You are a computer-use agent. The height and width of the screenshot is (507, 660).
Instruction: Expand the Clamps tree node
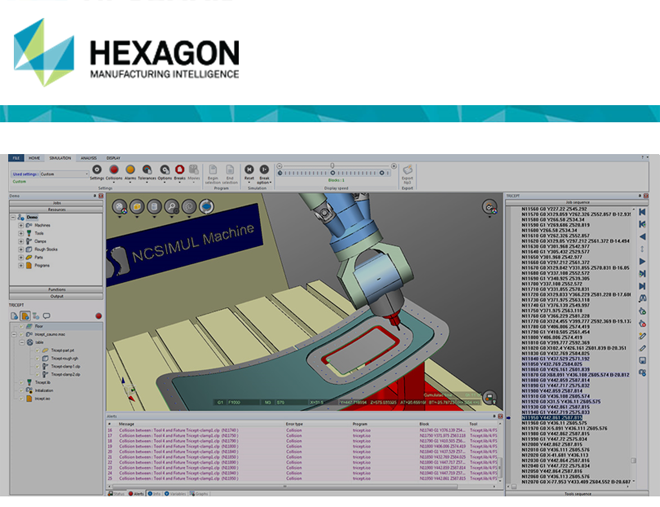click(x=21, y=241)
